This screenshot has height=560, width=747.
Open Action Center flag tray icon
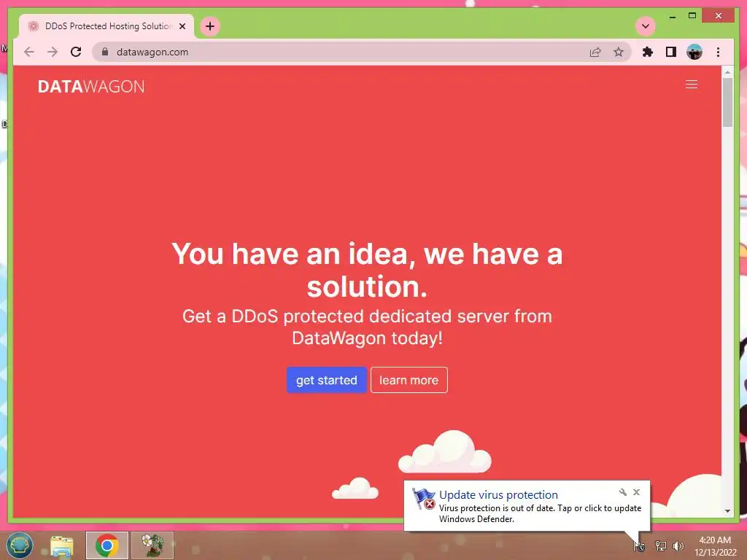(639, 546)
